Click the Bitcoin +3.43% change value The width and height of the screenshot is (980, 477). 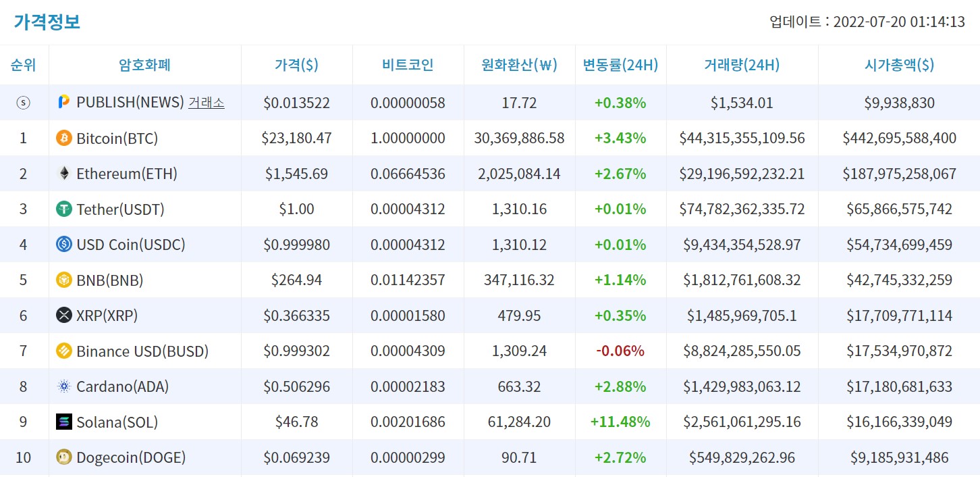[x=620, y=139]
